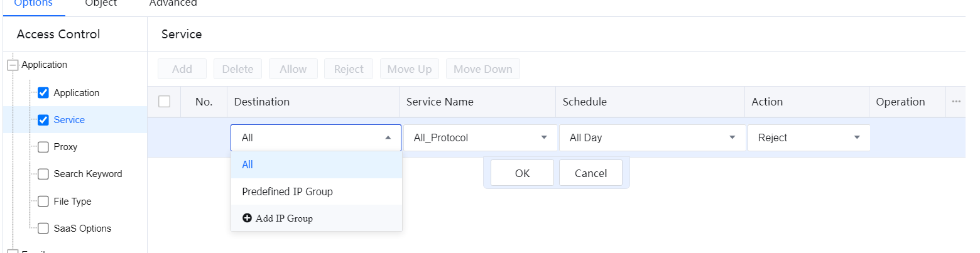Screen dimensions: 980x253
Task: Tick the Search Keyword checkbox
Action: (x=43, y=174)
